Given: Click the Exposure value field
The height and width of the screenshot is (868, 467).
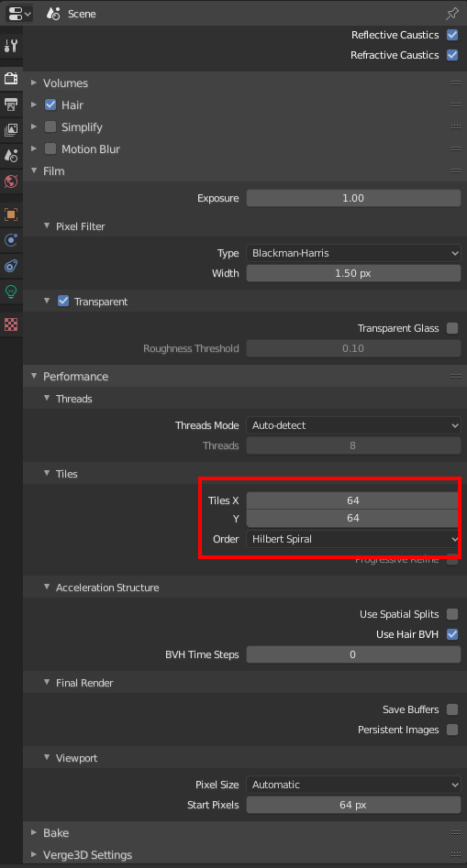Looking at the screenshot, I should 353,198.
